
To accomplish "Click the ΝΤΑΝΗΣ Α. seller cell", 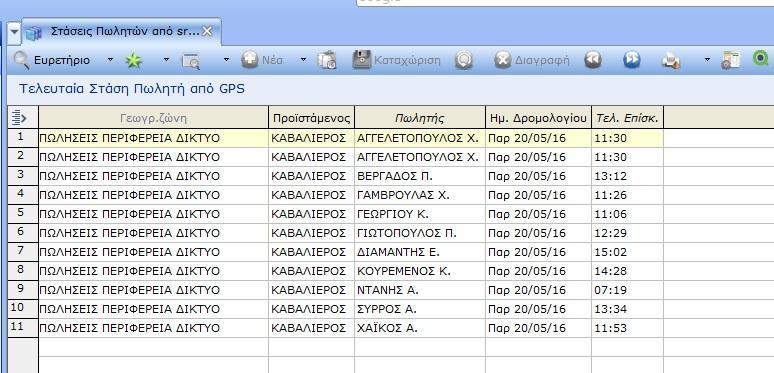I will (420, 290).
